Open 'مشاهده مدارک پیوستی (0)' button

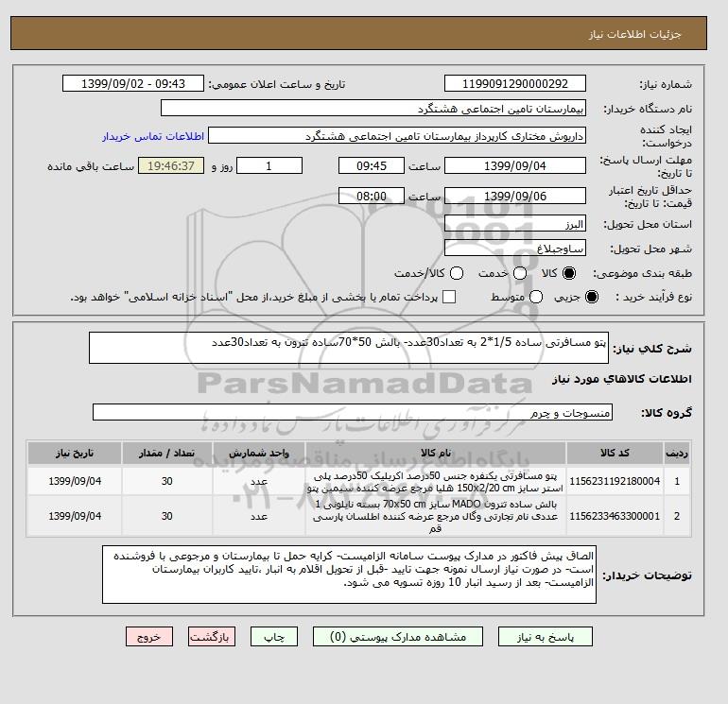398,637
